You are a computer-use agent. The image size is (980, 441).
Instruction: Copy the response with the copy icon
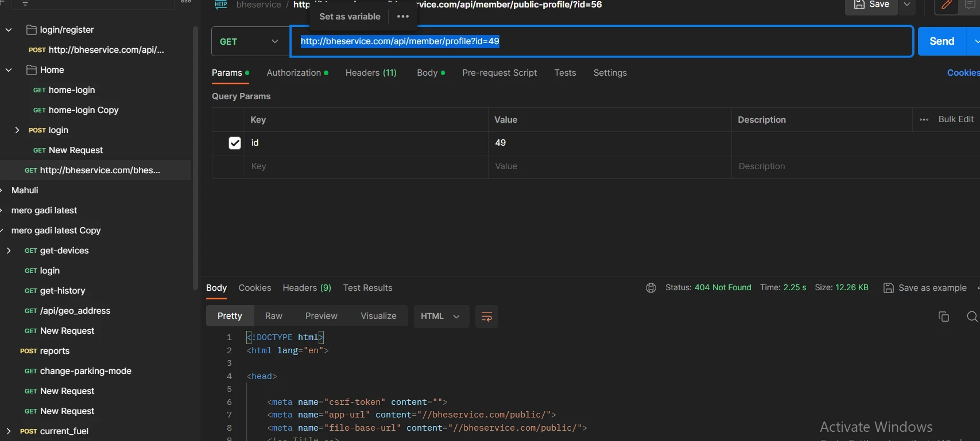pos(943,317)
